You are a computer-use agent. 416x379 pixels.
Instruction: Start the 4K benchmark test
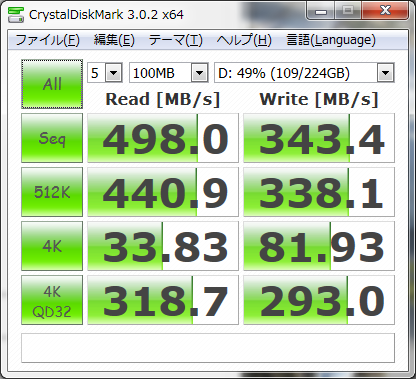(52, 246)
